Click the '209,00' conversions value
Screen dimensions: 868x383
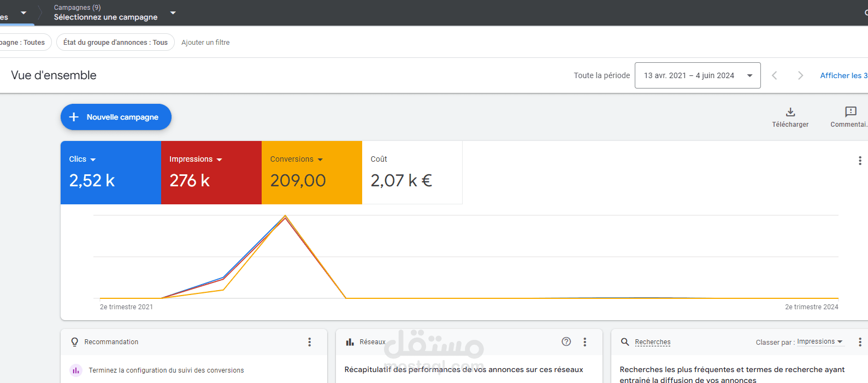click(x=298, y=180)
